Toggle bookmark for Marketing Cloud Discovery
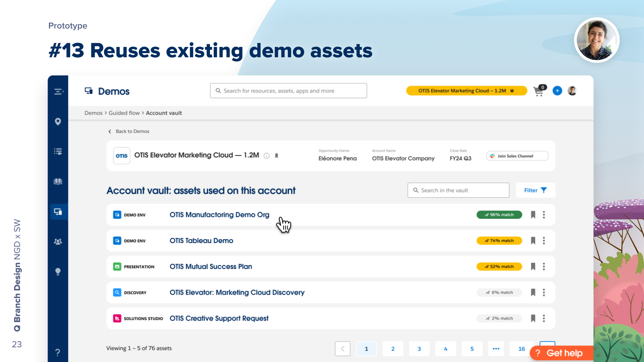Image resolution: width=644 pixels, height=362 pixels. point(533,292)
